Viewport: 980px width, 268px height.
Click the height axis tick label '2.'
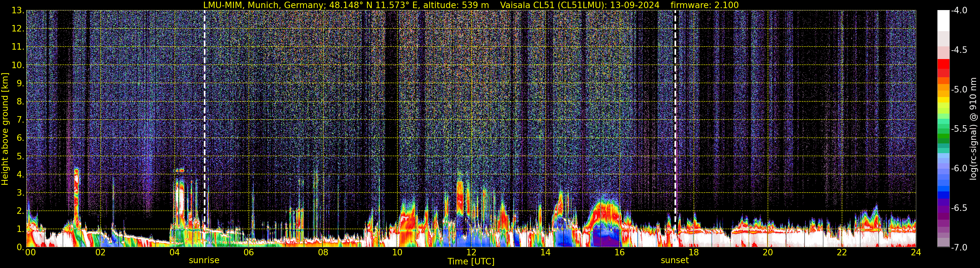(x=20, y=211)
